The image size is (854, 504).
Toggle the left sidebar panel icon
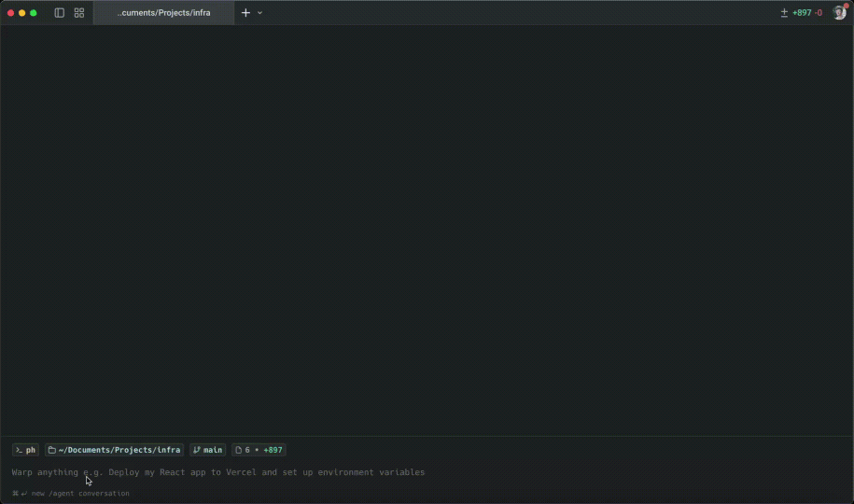pos(60,12)
